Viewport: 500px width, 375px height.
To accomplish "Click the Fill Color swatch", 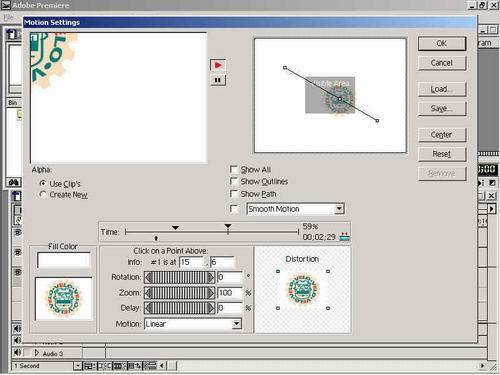I will point(64,260).
